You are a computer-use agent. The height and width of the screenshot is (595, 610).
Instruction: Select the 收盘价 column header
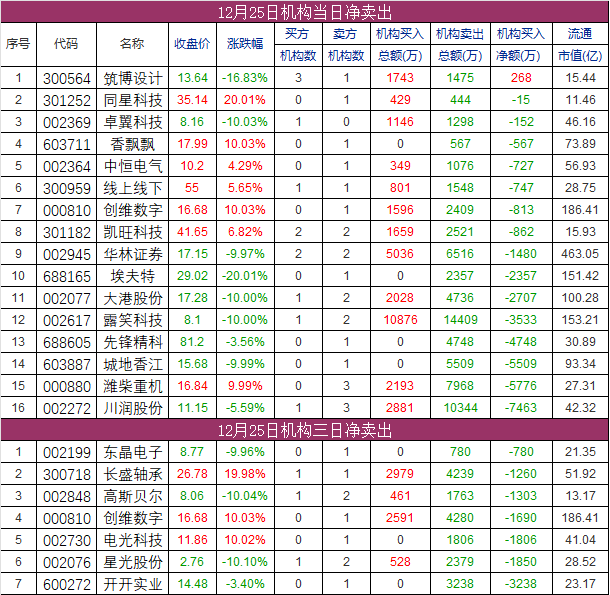[192, 44]
